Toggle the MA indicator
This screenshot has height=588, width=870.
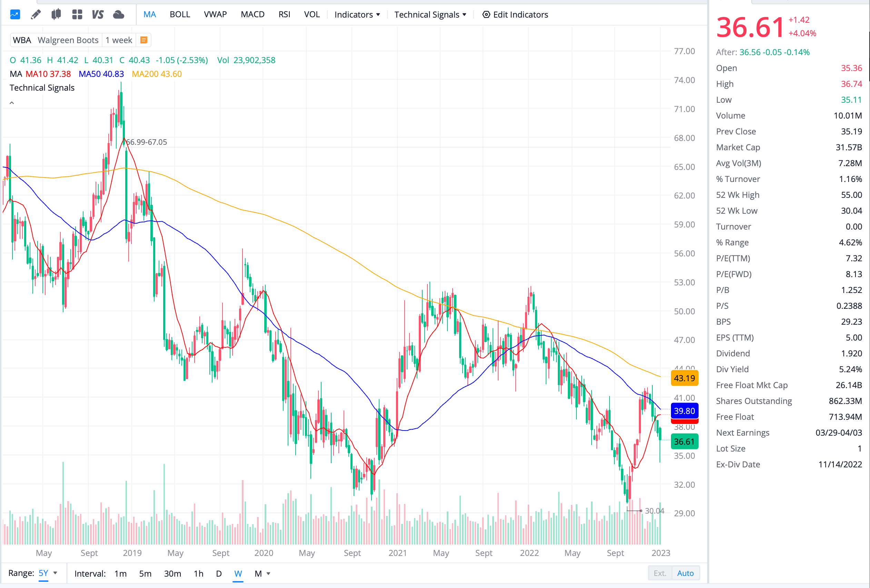[149, 14]
